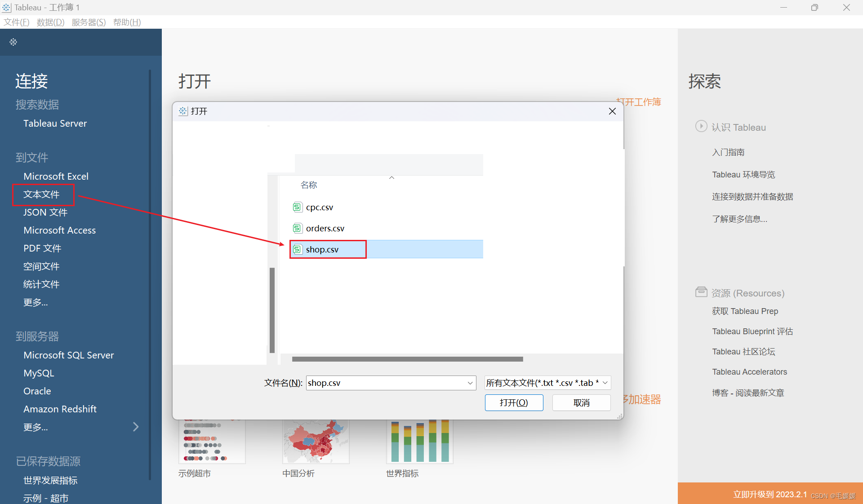Select 文本文件 connection option
Screen dimensions: 863x504
41,194
